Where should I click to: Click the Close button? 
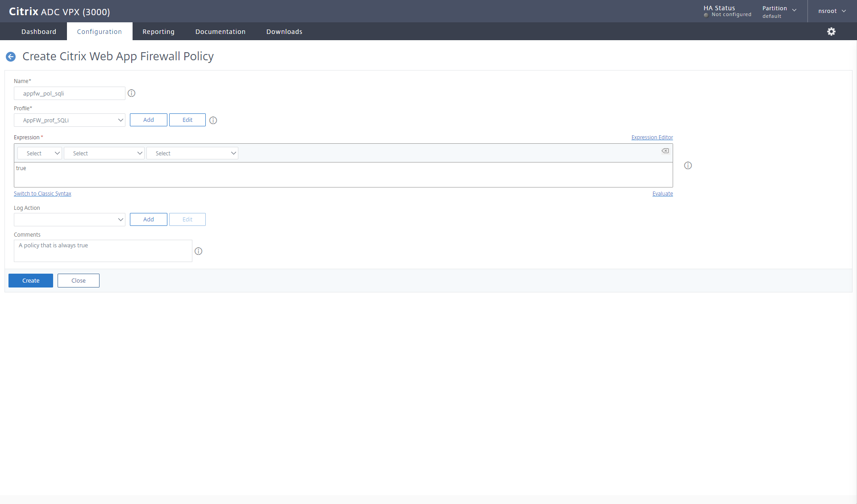click(x=79, y=281)
